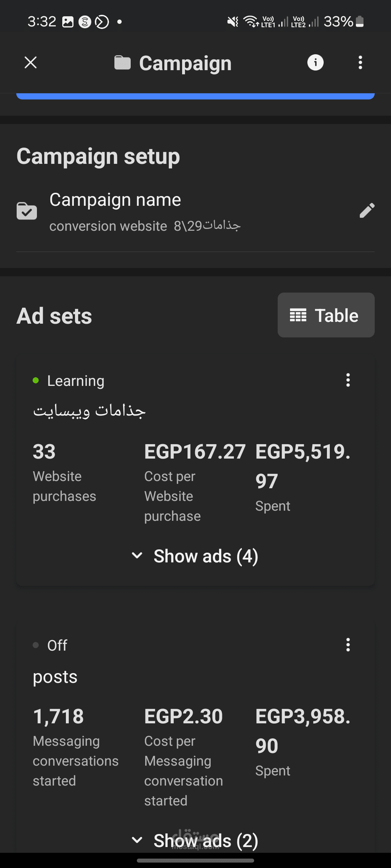Edit campaign name with pencil icon
The height and width of the screenshot is (868, 391).
coord(367,210)
